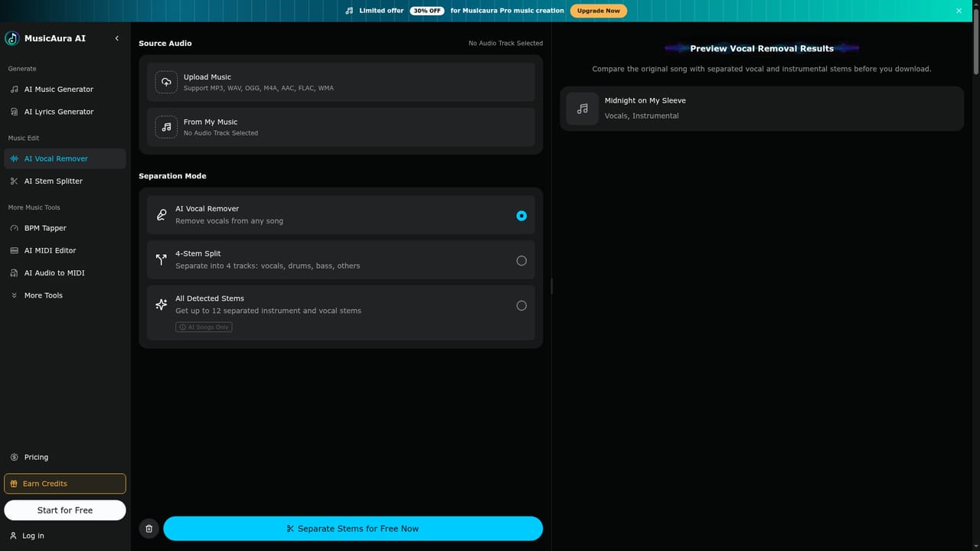
Task: Click "No Audio Track Selected" header text
Action: tap(505, 44)
